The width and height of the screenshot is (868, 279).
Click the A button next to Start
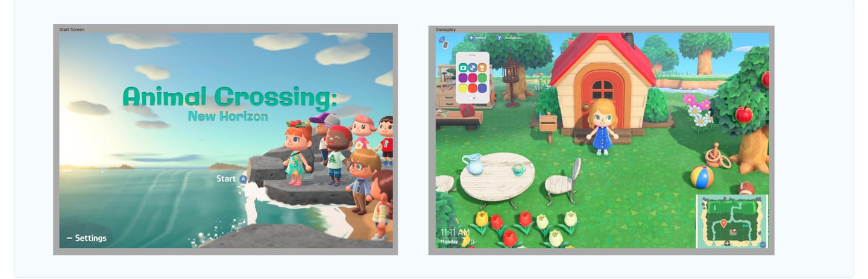[243, 179]
